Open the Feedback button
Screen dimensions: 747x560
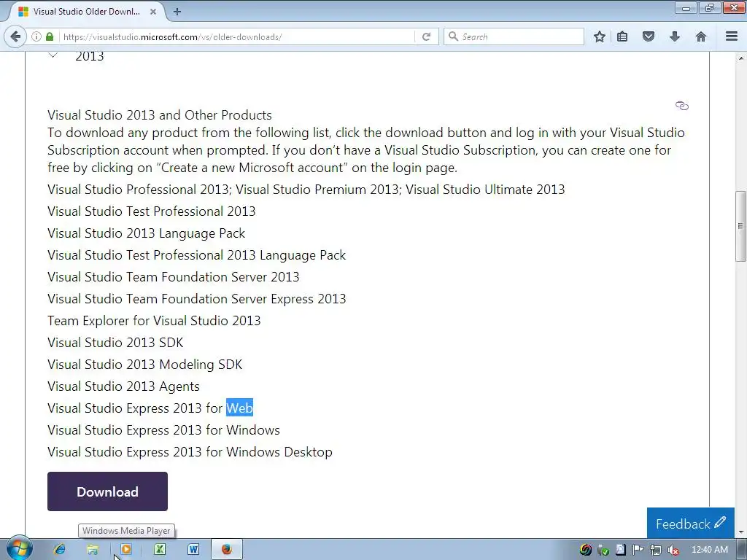point(690,524)
